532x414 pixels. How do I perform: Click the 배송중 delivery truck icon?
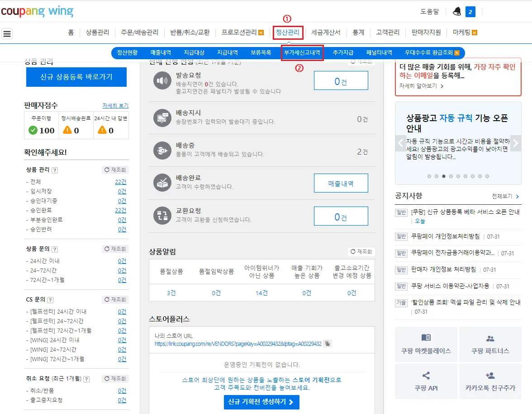(162, 151)
